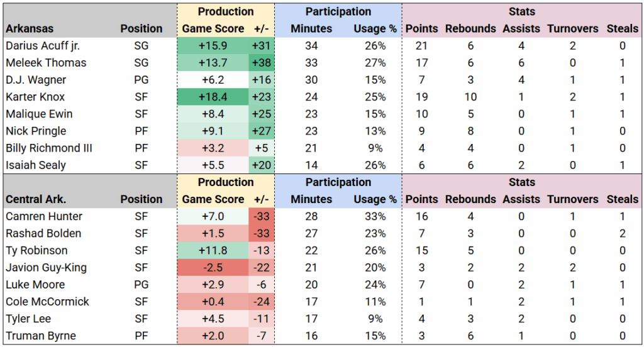
Task: Select Camren Hunter's 33% usage cell
Action: click(x=375, y=216)
